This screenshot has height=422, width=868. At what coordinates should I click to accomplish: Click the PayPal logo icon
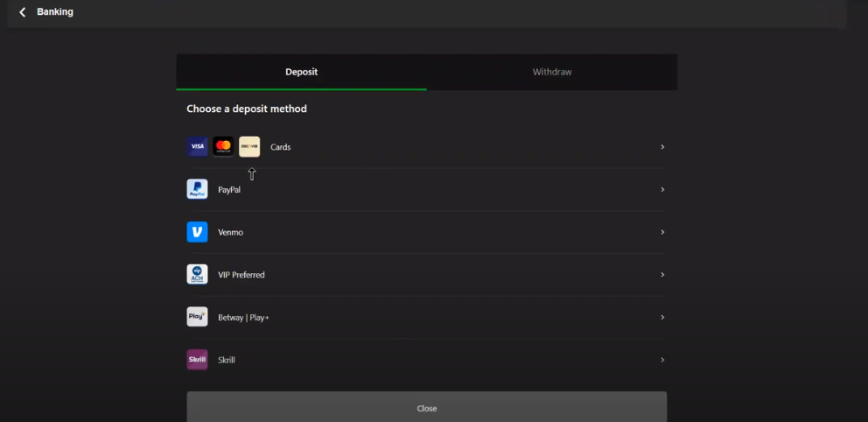click(x=197, y=189)
